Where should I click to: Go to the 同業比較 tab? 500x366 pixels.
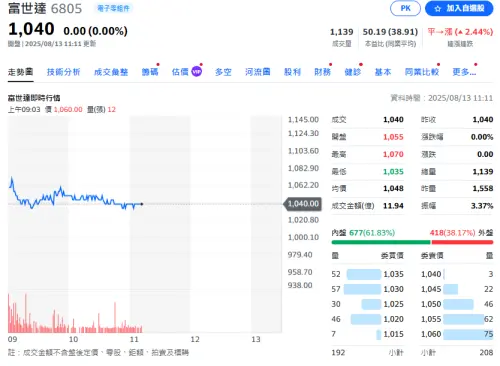coord(422,72)
